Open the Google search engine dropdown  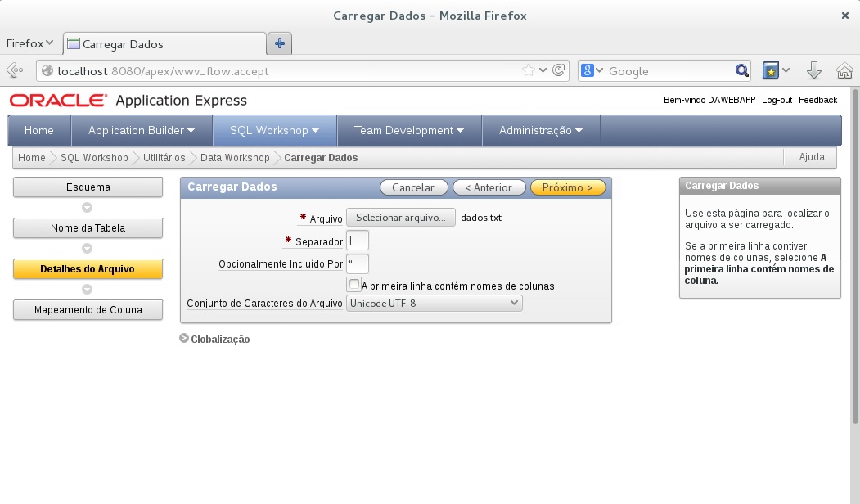click(x=592, y=71)
